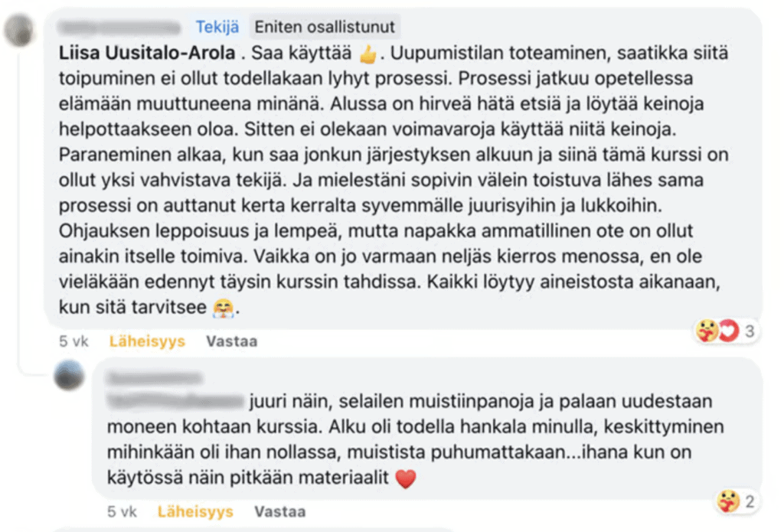Click the hugging emoji after kun sitä tarvitsee
This screenshot has height=532, width=784.
tap(223, 308)
